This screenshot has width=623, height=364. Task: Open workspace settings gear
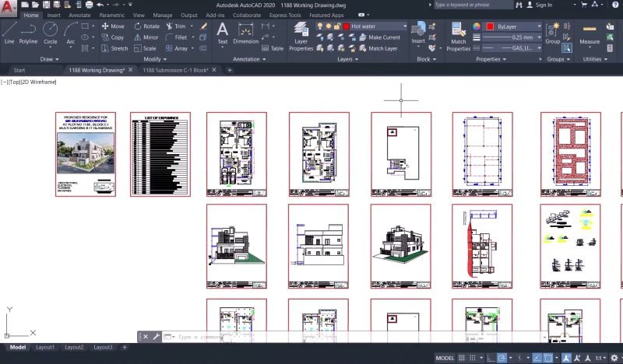[x=614, y=358]
